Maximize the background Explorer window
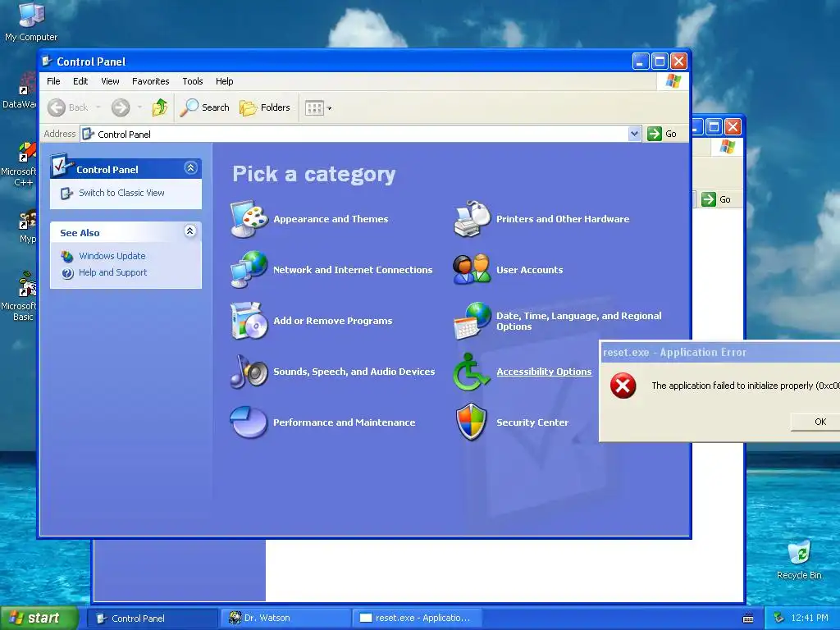The height and width of the screenshot is (630, 840). coord(714,127)
